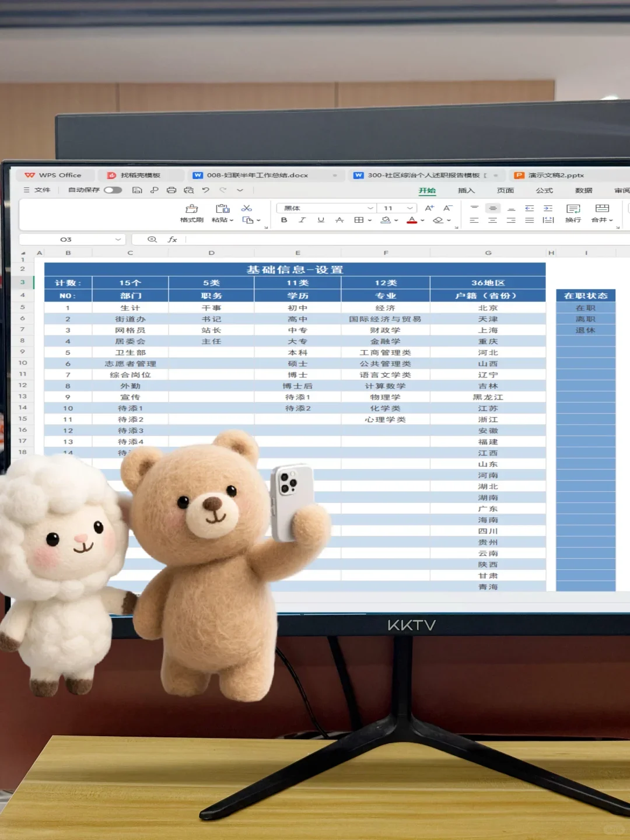Open the 页面 (Page) ribbon tab
This screenshot has height=840, width=630.
pos(505,191)
